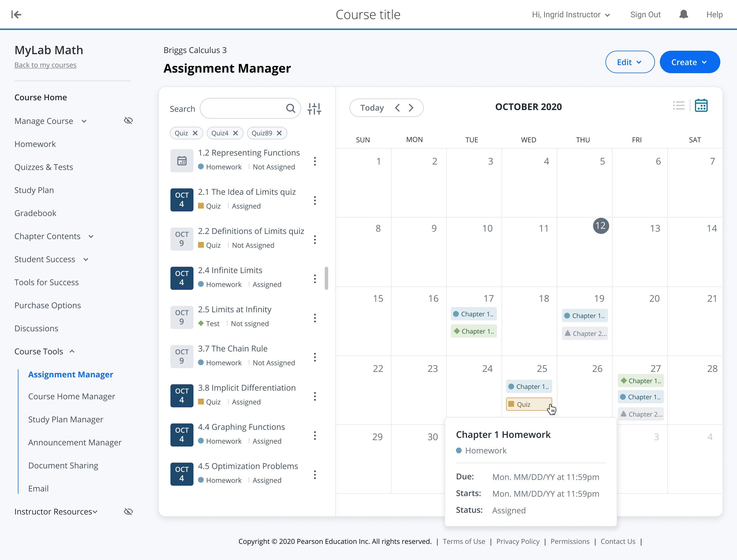The image size is (737, 560).
Task: Toggle visibility of Manage Course
Action: tap(128, 120)
